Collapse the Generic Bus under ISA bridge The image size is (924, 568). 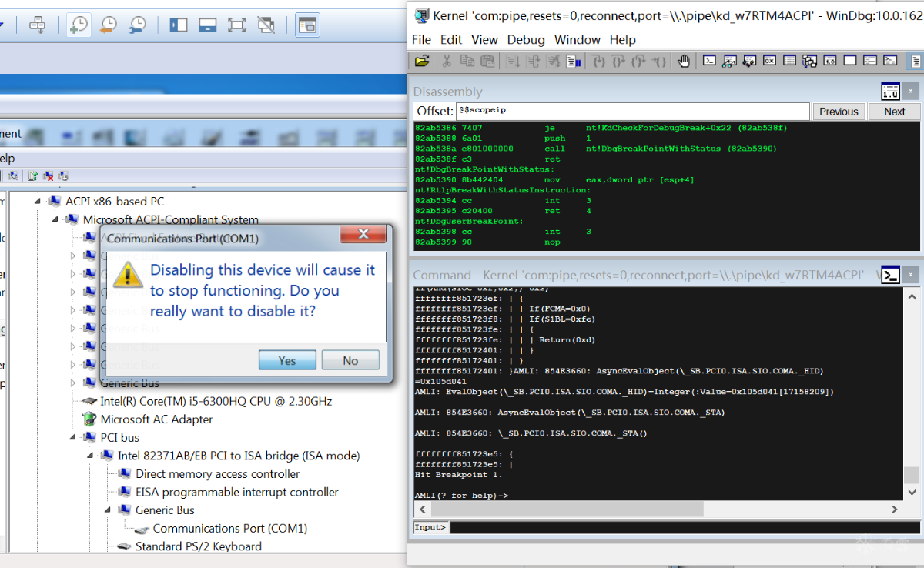[109, 510]
